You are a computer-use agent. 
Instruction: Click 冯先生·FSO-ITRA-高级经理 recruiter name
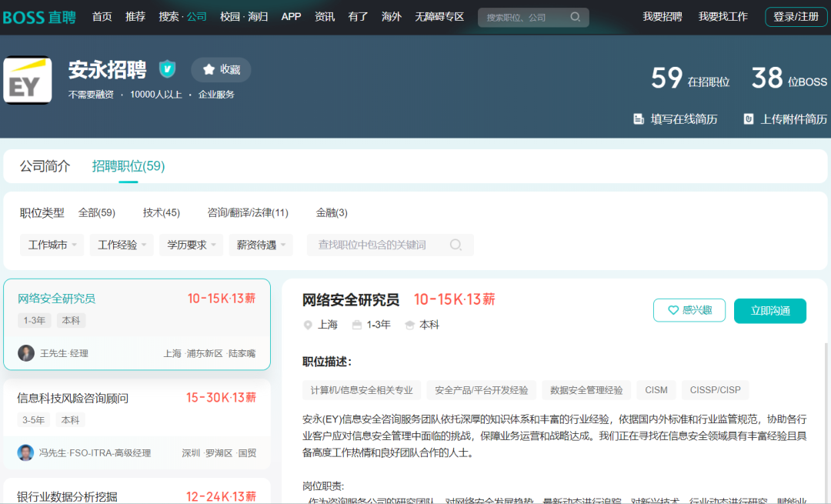tap(95, 453)
